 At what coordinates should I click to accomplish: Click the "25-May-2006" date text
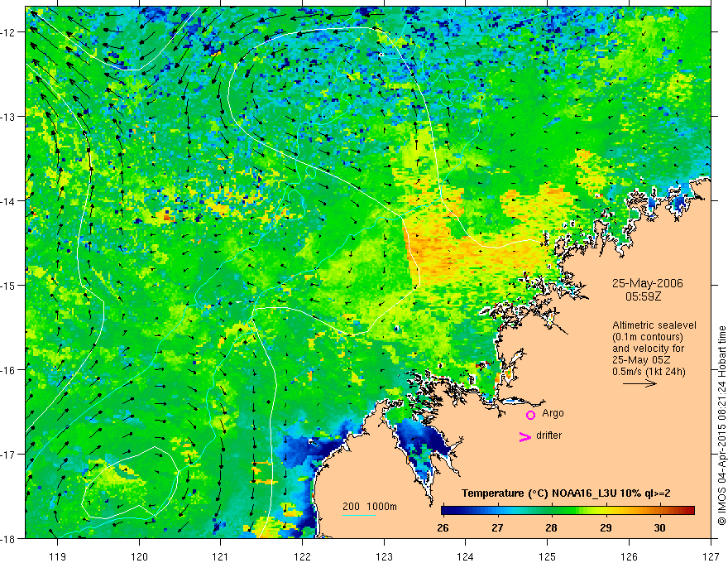pos(647,283)
